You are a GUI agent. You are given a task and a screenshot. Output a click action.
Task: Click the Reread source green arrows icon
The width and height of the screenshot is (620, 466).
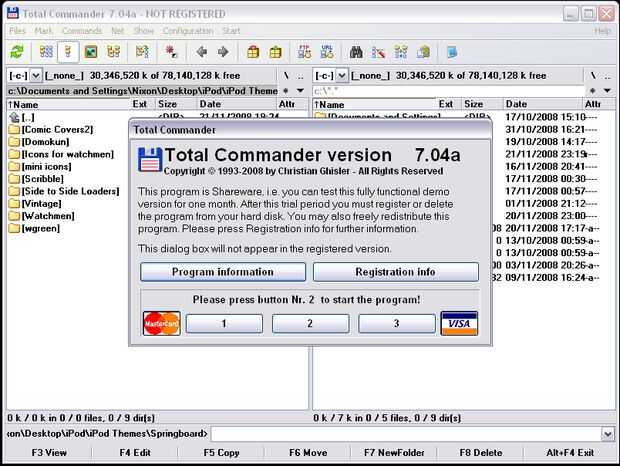17,52
